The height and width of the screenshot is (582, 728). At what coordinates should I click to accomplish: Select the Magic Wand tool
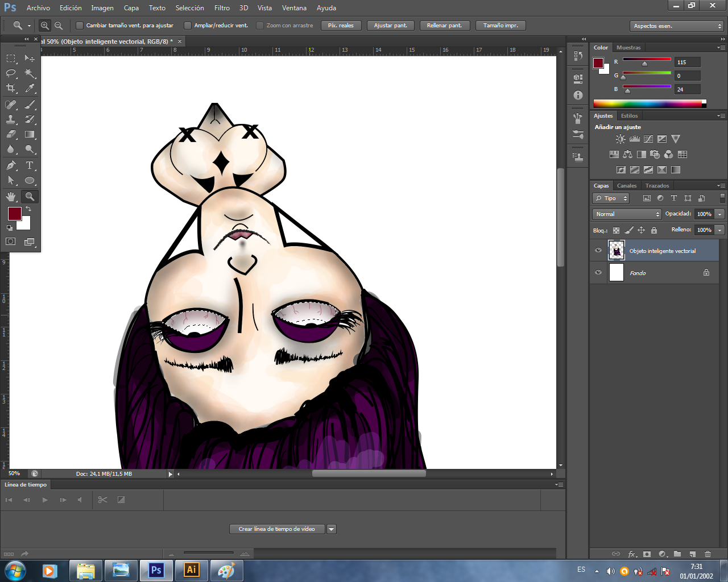30,73
